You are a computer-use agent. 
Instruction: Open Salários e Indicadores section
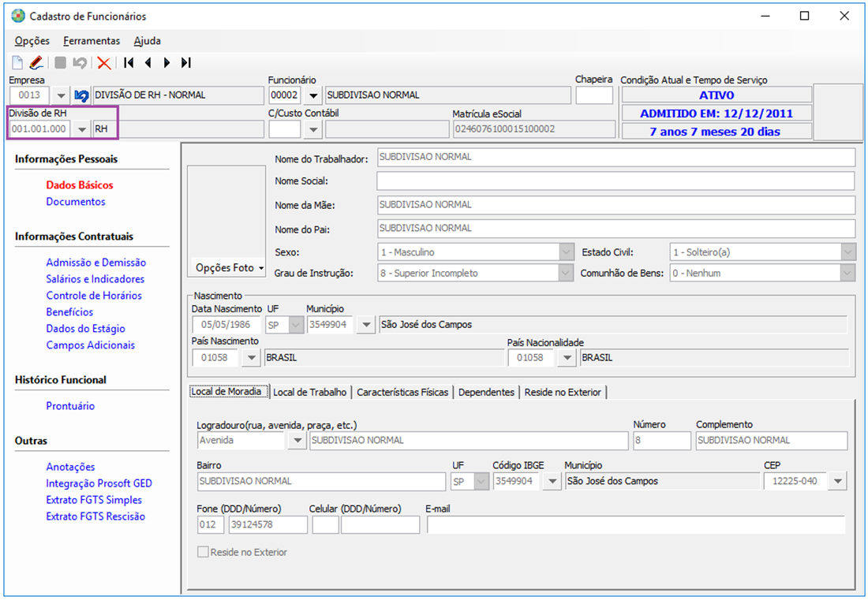[x=95, y=279]
